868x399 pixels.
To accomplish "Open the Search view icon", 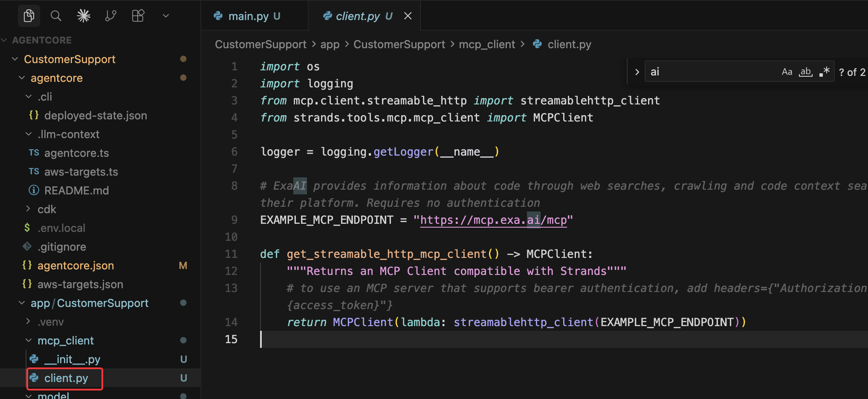I will (x=56, y=16).
